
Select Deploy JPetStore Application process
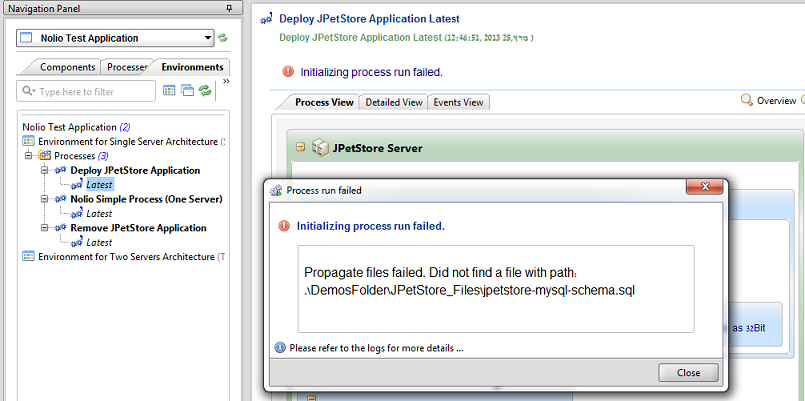(136, 170)
